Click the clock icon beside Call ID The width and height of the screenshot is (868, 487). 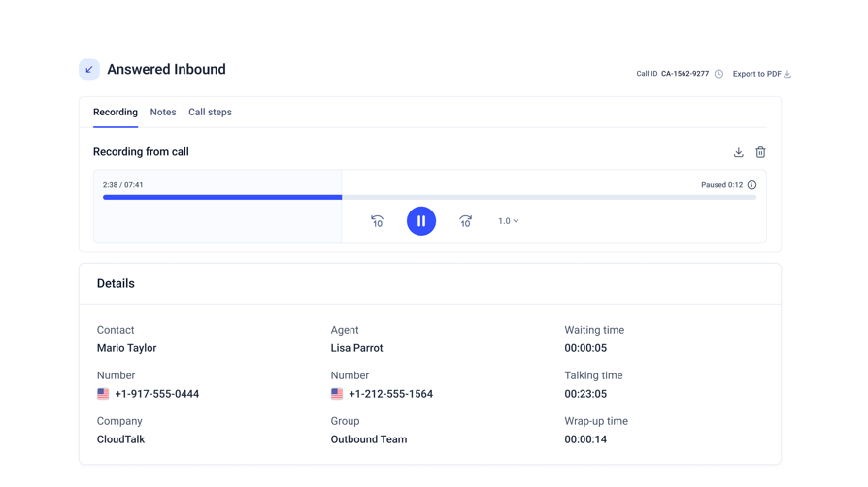tap(718, 74)
